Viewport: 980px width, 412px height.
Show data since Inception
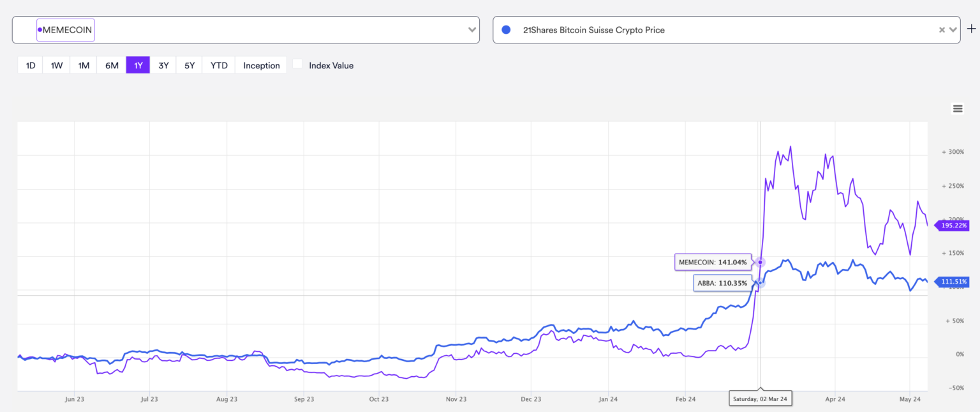(261, 65)
